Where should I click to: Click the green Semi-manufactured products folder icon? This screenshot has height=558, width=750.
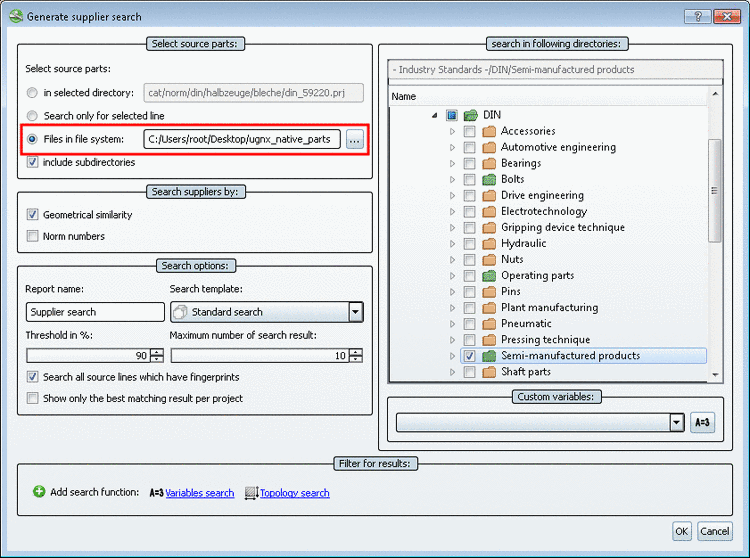coord(489,356)
